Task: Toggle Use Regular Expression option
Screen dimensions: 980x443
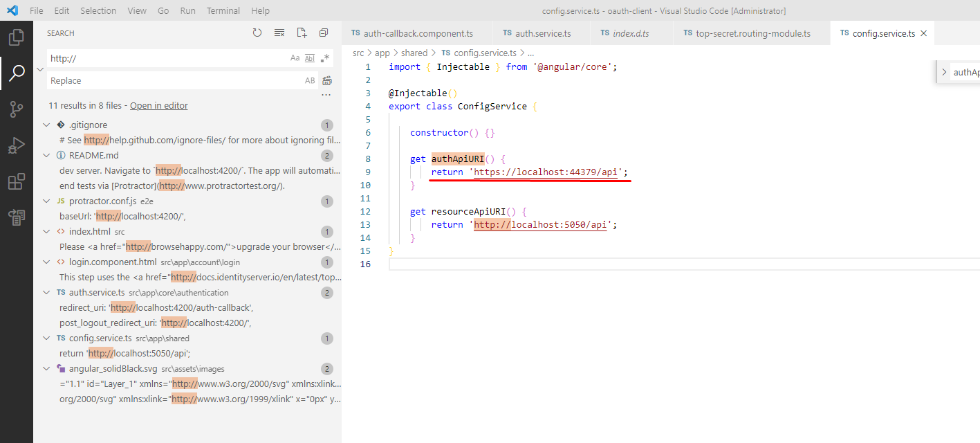Action: pyautogui.click(x=325, y=59)
